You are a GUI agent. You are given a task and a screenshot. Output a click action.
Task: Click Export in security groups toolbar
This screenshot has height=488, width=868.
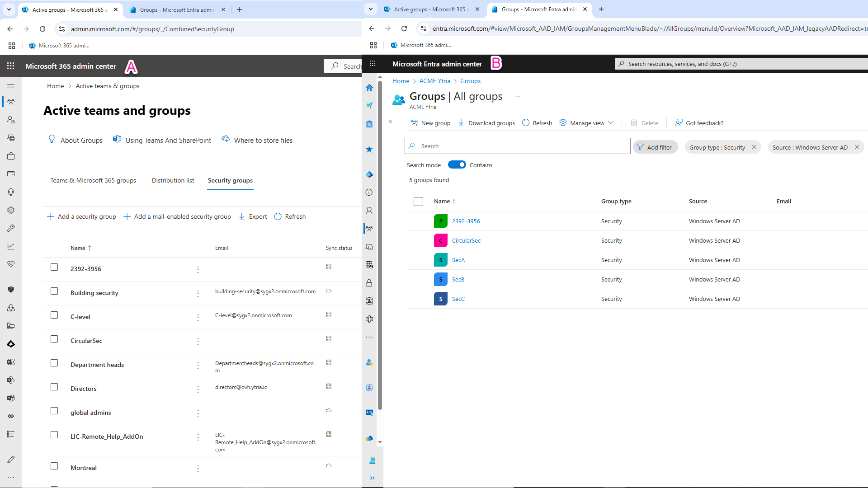pyautogui.click(x=253, y=216)
